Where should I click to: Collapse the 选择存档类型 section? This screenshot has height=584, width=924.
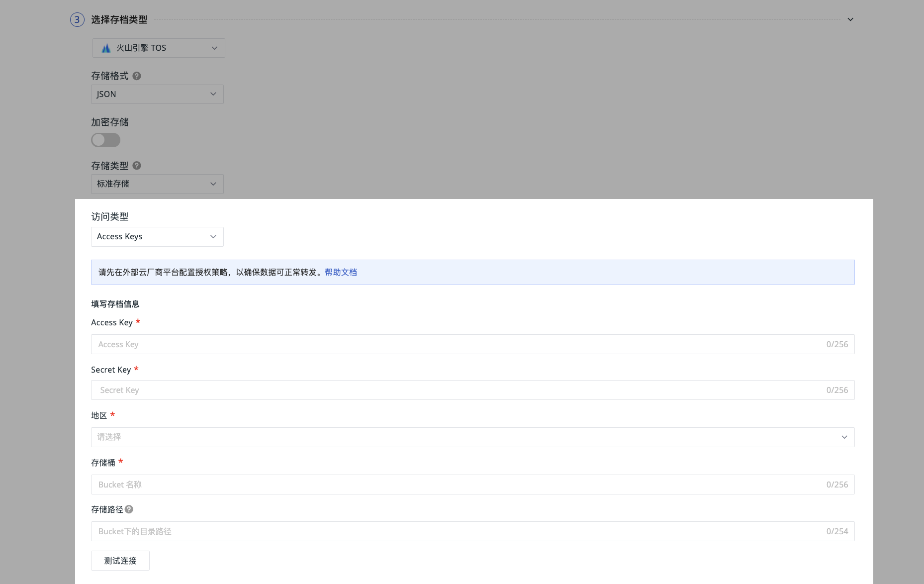[850, 20]
